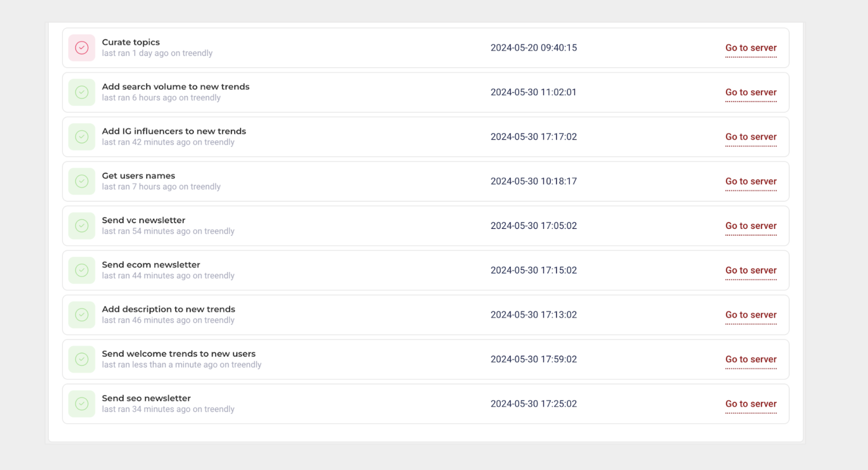The height and width of the screenshot is (470, 868).
Task: Go to server for Send seo newsletter
Action: [751, 404]
